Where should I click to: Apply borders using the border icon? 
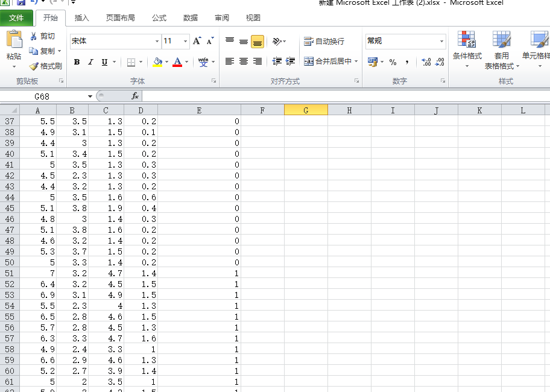click(131, 62)
